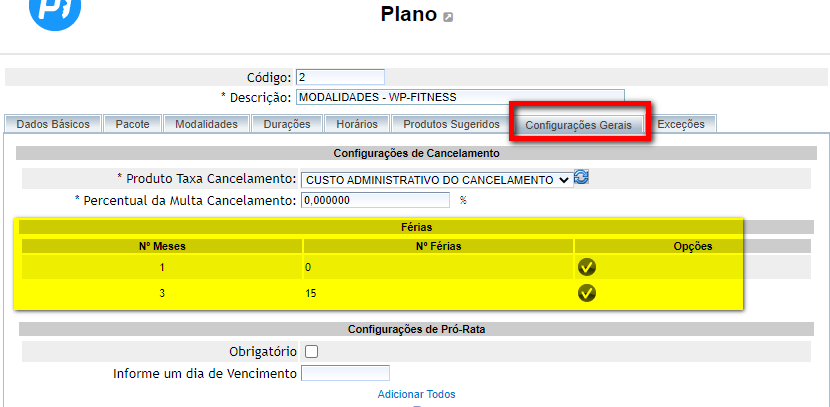The width and height of the screenshot is (830, 407).
Task: Go to the Durações tab
Action: (x=287, y=124)
